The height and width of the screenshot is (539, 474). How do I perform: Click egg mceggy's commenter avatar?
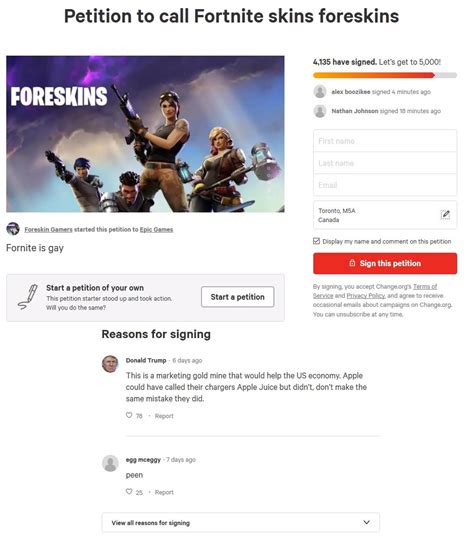pos(110,463)
